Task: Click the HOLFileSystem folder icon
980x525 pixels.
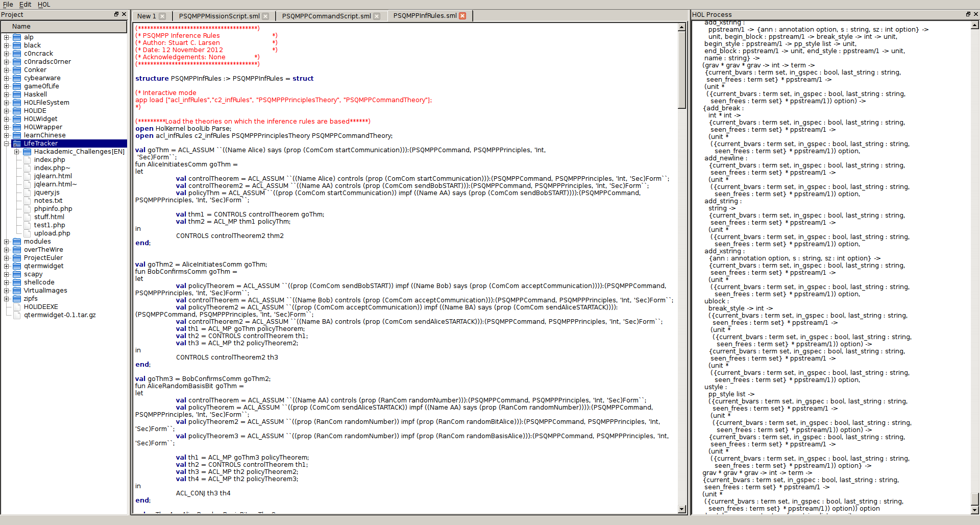Action: point(17,103)
